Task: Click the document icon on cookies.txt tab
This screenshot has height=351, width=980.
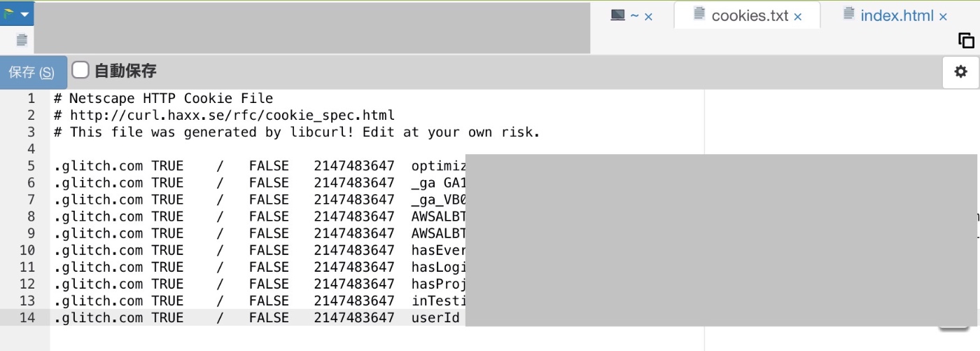Action: pyautogui.click(x=699, y=14)
